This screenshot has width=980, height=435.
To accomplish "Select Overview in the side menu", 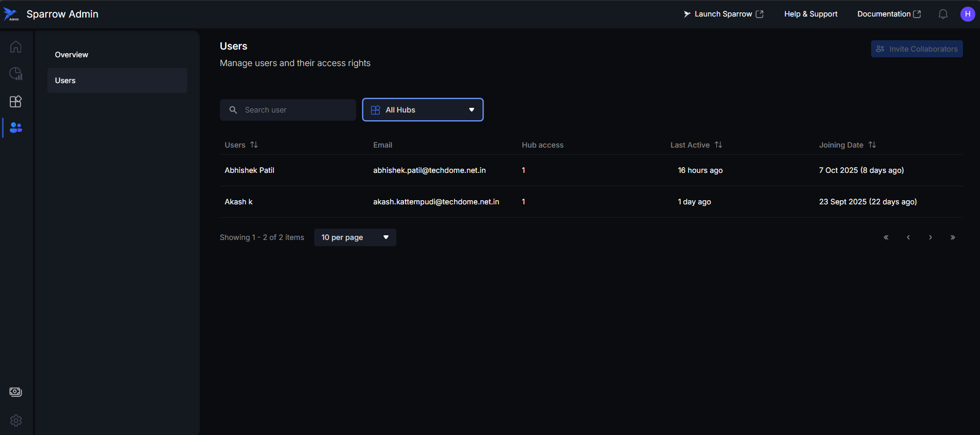I will (x=72, y=55).
